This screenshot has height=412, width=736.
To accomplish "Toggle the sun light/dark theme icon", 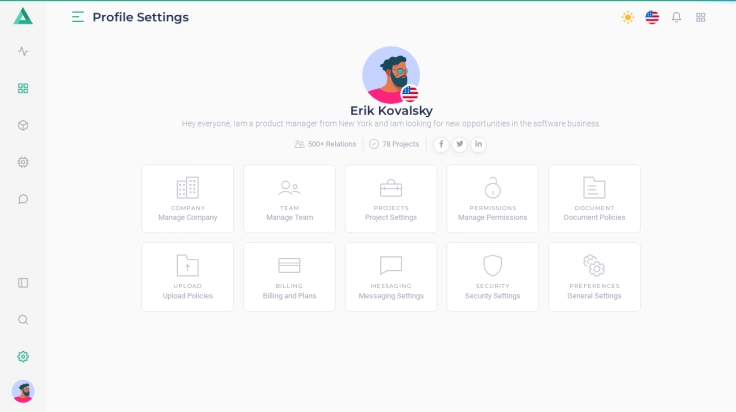I will pos(627,17).
